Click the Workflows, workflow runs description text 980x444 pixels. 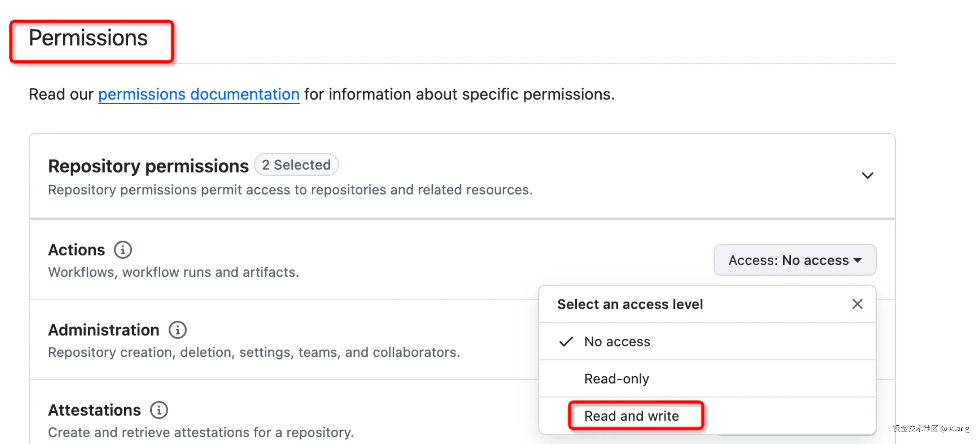pos(174,272)
